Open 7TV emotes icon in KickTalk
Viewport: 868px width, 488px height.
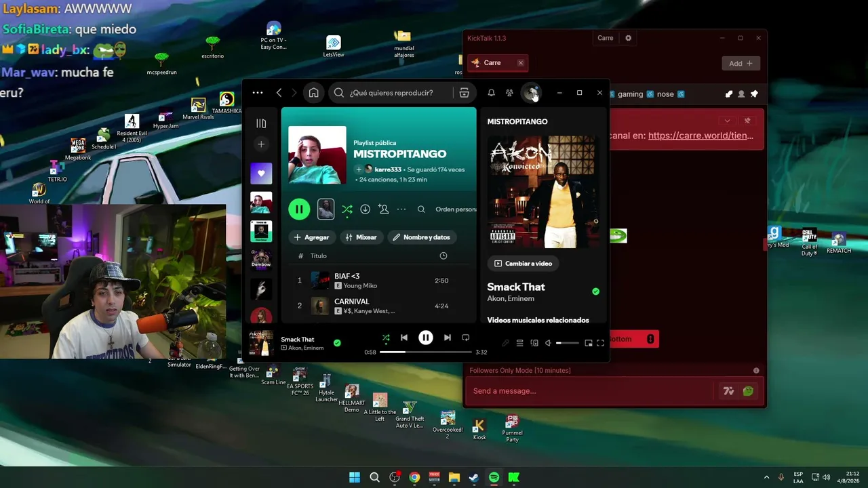point(729,391)
